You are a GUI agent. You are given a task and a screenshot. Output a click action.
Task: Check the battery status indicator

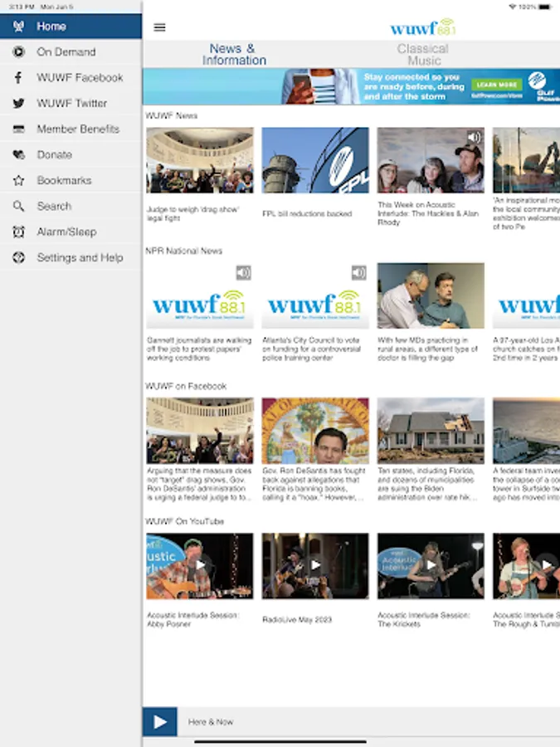545,7
